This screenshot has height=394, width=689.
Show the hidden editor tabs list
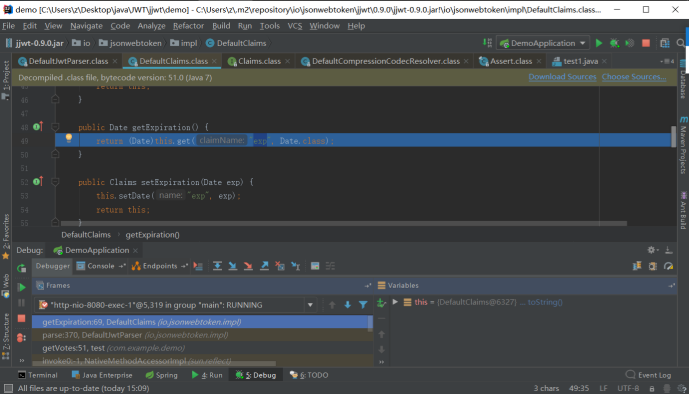(x=667, y=61)
